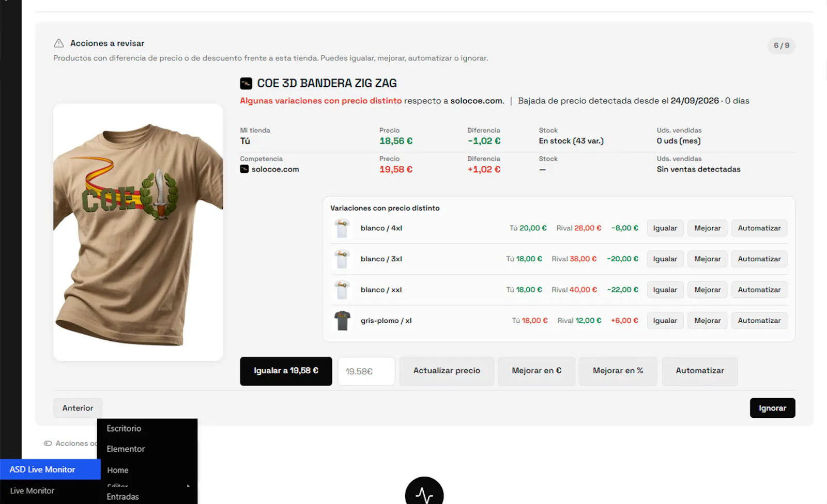This screenshot has width=827, height=504.
Task: Open Elementor from the flyout menu
Action: tap(126, 449)
